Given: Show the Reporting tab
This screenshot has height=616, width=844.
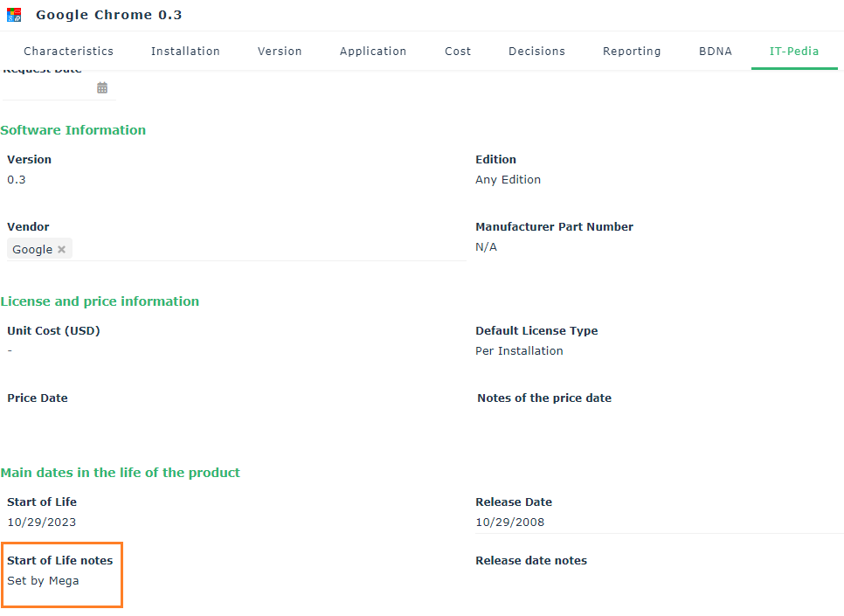Looking at the screenshot, I should pos(632,52).
